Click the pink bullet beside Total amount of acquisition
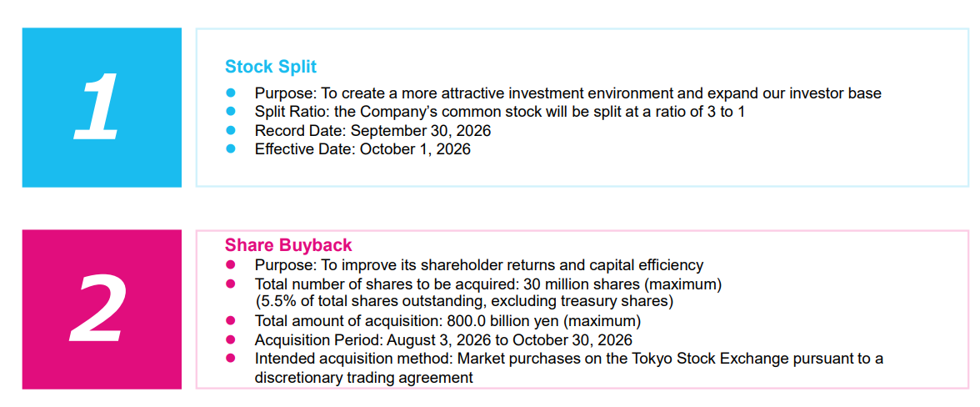The width and height of the screenshot is (980, 407). [230, 321]
